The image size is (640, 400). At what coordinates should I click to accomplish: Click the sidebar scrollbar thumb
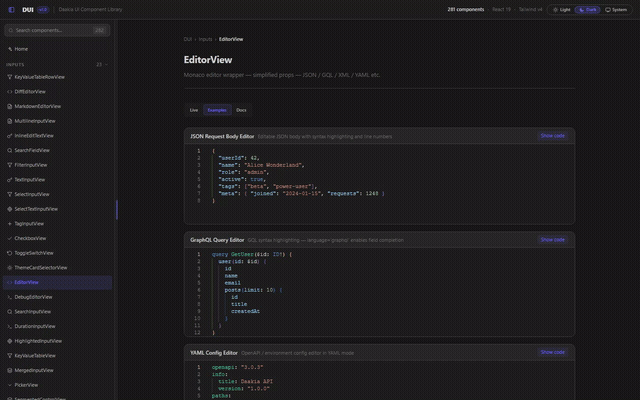[117, 210]
